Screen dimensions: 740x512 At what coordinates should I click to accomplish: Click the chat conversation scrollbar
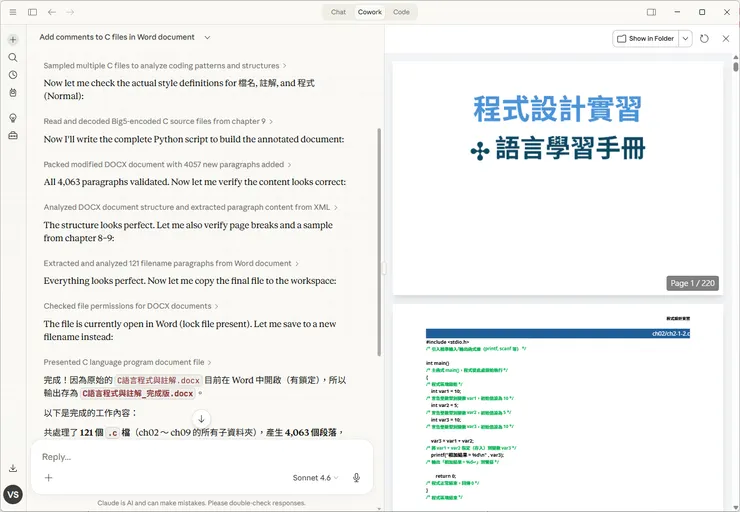[379, 242]
